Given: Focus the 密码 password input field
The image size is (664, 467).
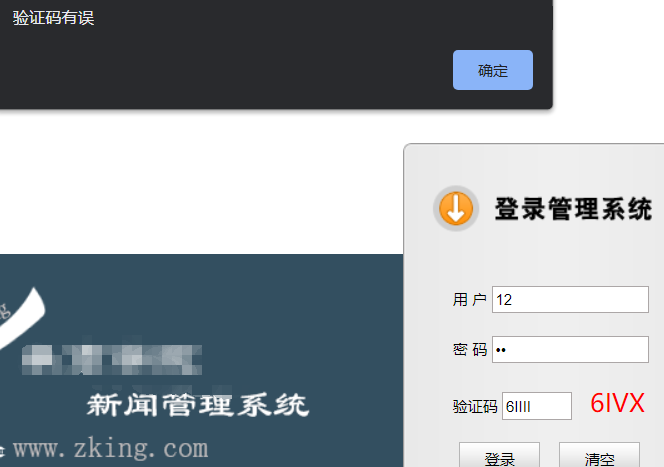Looking at the screenshot, I should coord(570,350).
